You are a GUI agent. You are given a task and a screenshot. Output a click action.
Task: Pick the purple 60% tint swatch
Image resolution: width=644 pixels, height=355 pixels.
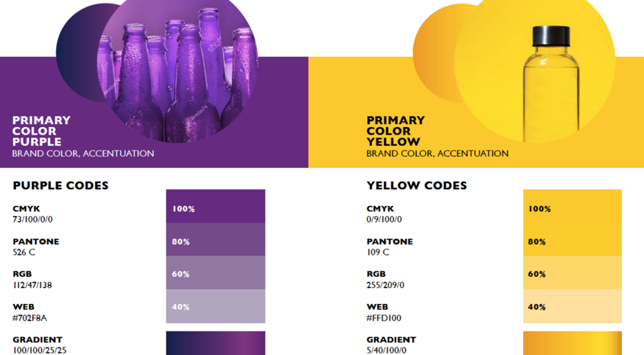[x=216, y=272]
